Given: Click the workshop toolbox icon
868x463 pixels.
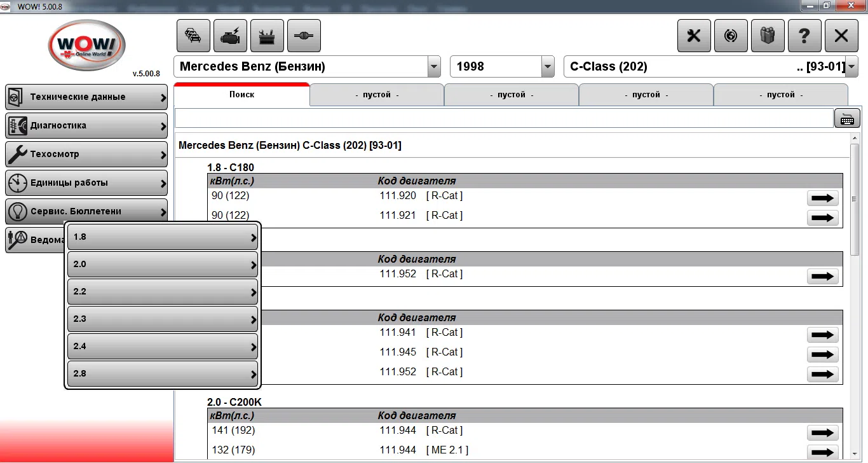Looking at the screenshot, I should 267,36.
